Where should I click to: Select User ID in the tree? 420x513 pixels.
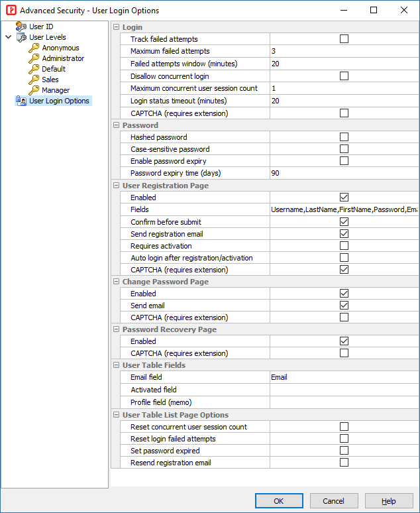pos(41,27)
